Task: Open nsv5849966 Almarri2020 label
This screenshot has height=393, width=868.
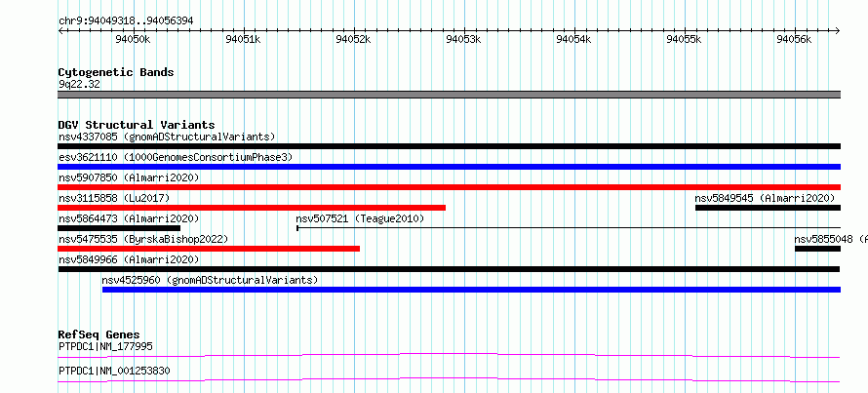Action: pyautogui.click(x=129, y=259)
